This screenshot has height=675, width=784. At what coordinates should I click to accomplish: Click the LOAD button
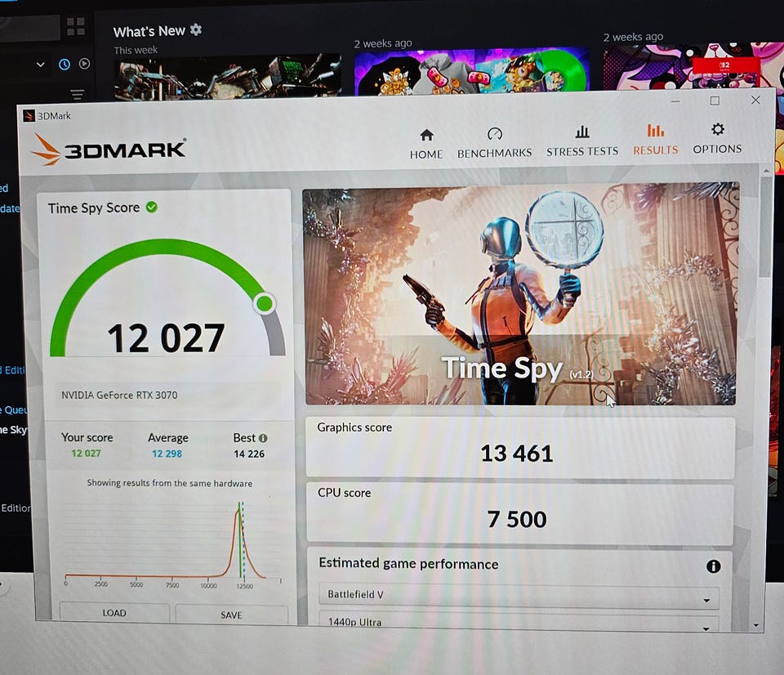click(114, 613)
